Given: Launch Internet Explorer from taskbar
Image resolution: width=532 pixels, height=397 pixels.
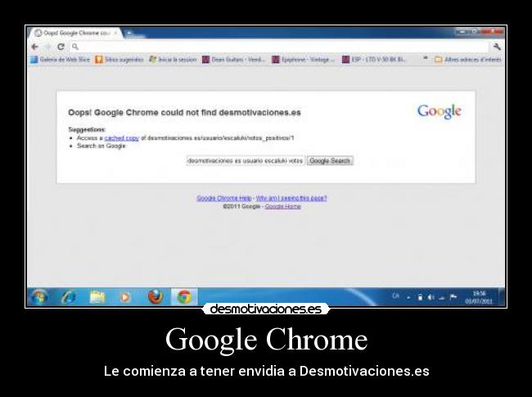Looking at the screenshot, I should tap(69, 298).
